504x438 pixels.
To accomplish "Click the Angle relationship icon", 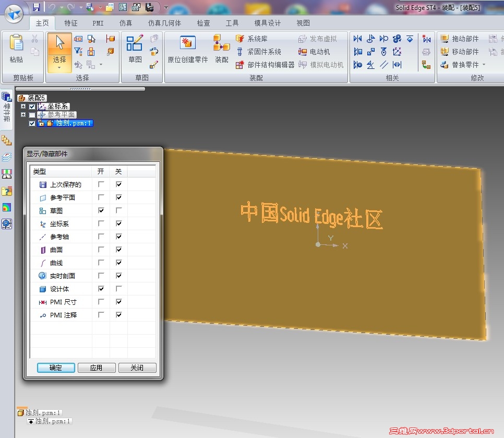I will pos(370,65).
